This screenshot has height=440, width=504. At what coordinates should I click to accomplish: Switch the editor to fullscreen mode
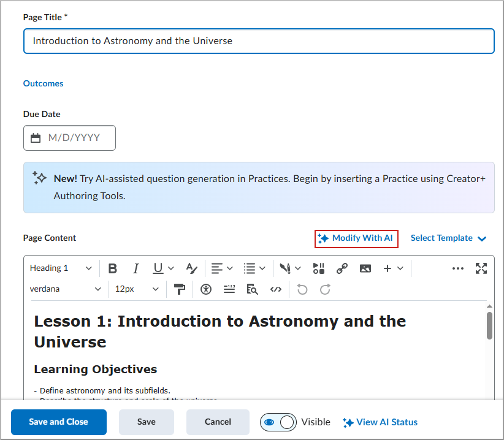[481, 268]
